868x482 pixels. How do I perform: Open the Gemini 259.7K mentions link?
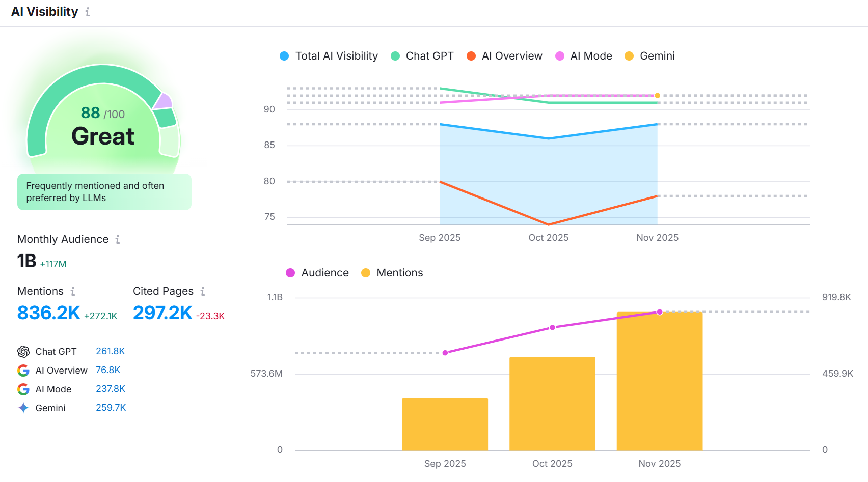(111, 408)
